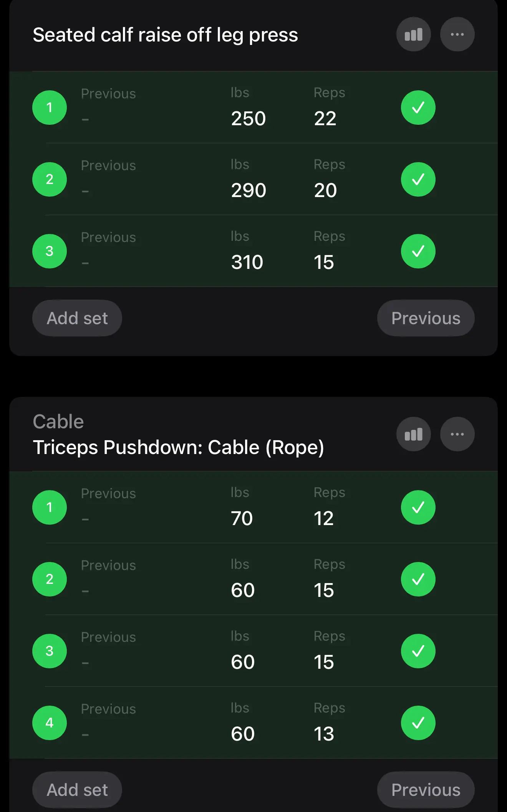
Task: Show Previous for Seated calf raise
Action: coord(426,318)
